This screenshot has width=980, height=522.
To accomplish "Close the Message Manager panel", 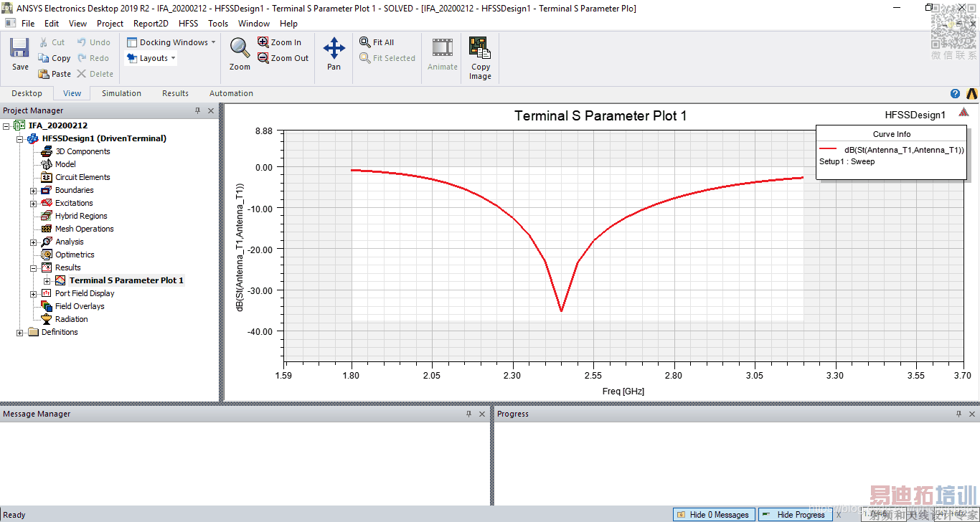I will [x=482, y=414].
